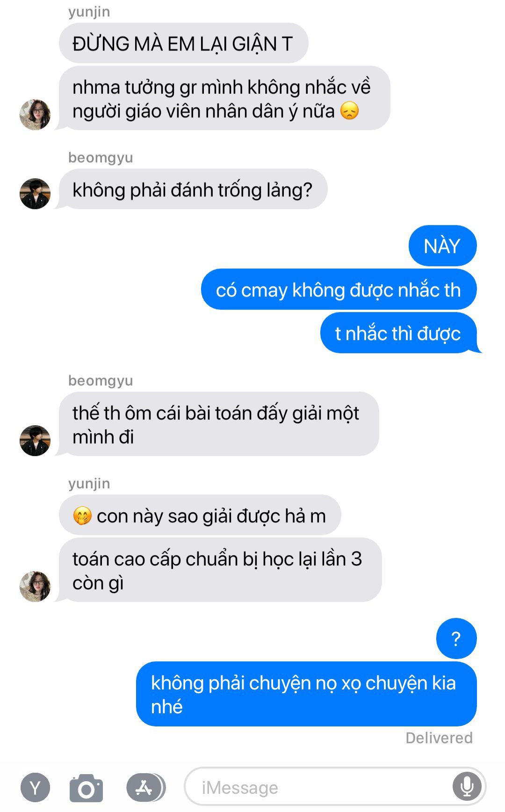This screenshot has height=812, width=505.
Task: Tap the 'thế th ôm cái bài toán' bubble
Action: pyautogui.click(x=218, y=424)
